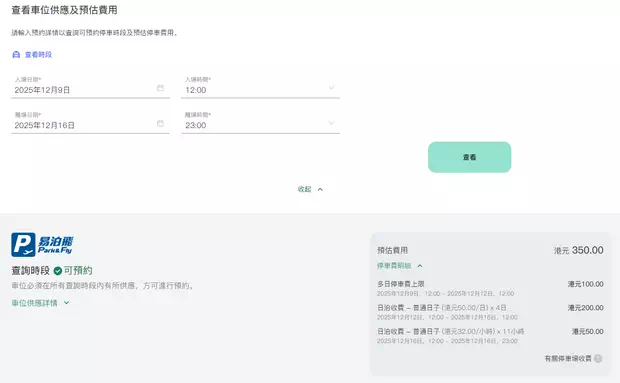The width and height of the screenshot is (620, 383).
Task: Click the Park&Fly 易泊飛 logo
Action: (42, 245)
